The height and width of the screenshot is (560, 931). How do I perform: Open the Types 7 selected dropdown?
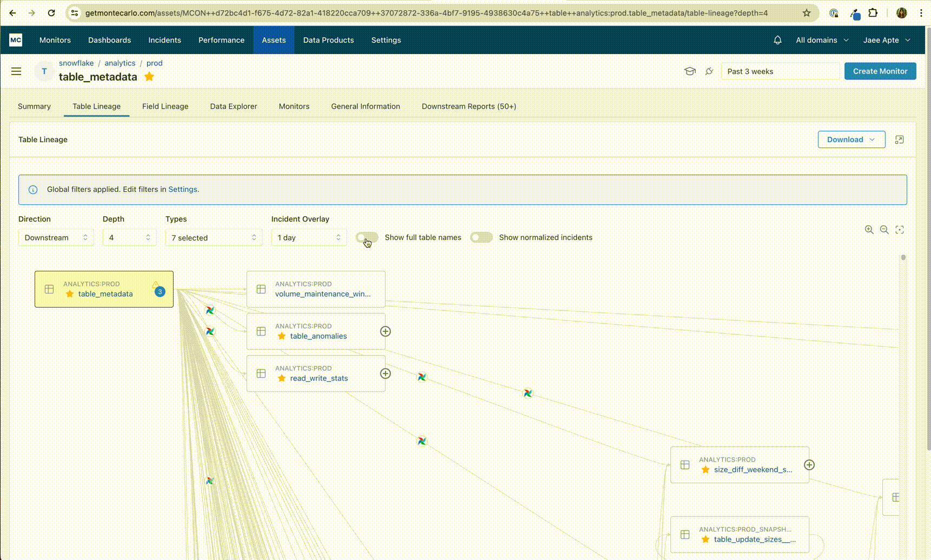pyautogui.click(x=214, y=237)
